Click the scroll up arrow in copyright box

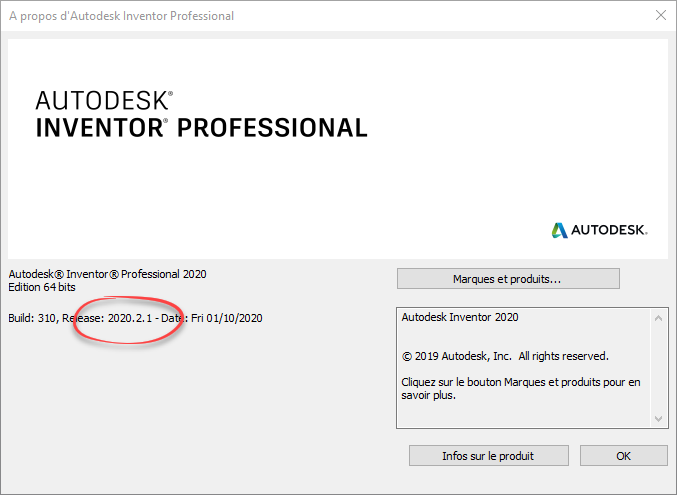(x=658, y=318)
